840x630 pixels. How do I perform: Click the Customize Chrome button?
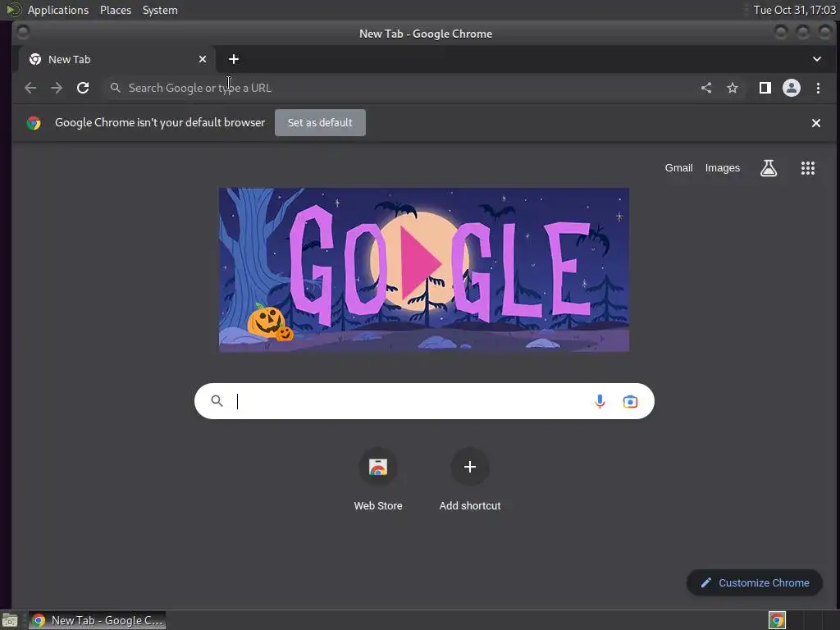(755, 582)
